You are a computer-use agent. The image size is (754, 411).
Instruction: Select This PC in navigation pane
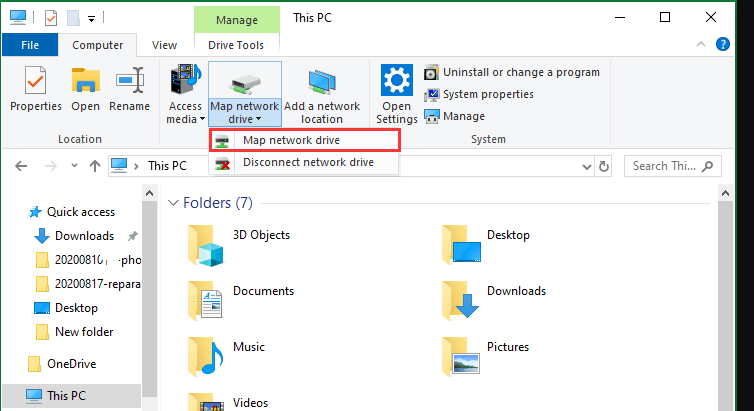pos(72,396)
